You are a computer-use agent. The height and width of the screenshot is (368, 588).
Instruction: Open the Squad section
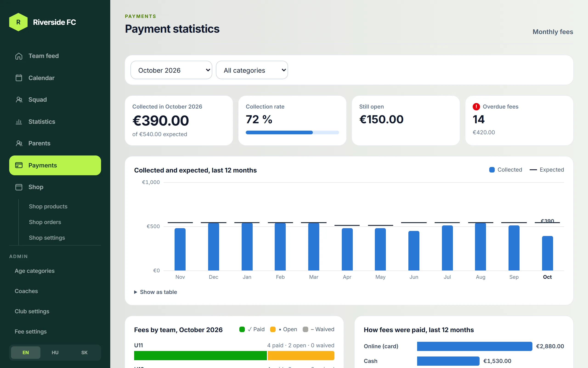click(x=55, y=100)
